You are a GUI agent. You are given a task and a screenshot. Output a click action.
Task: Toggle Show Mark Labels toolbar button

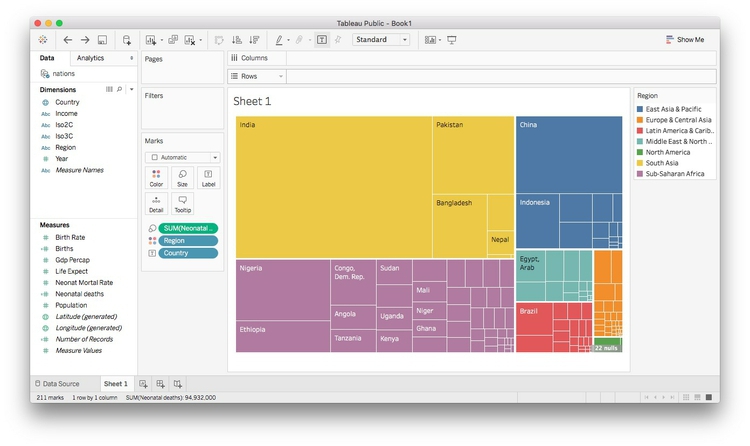(321, 40)
